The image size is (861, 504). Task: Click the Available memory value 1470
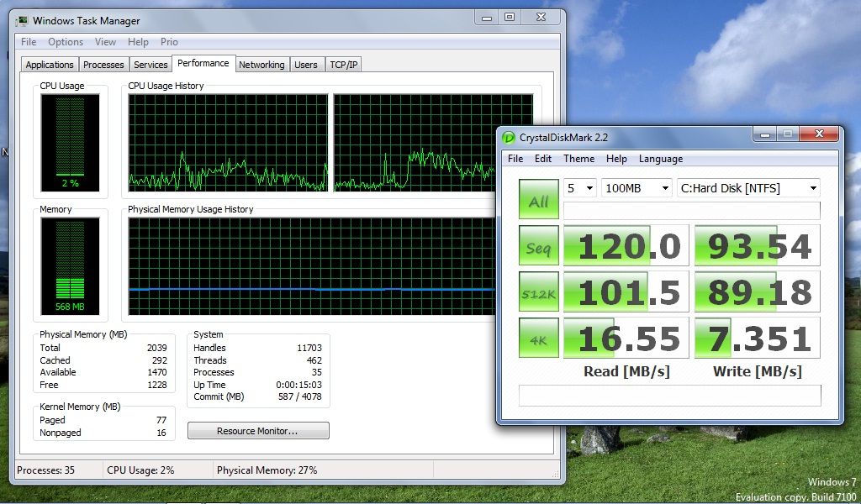(x=157, y=372)
